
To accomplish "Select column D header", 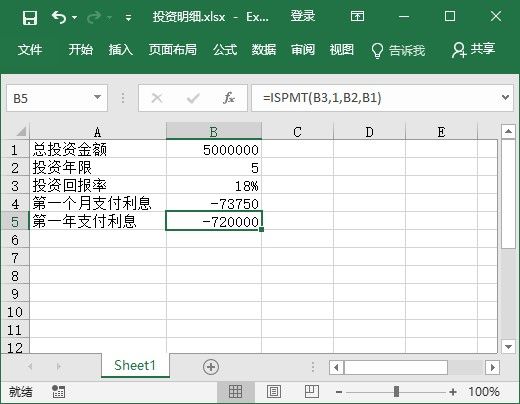I will coord(369,132).
